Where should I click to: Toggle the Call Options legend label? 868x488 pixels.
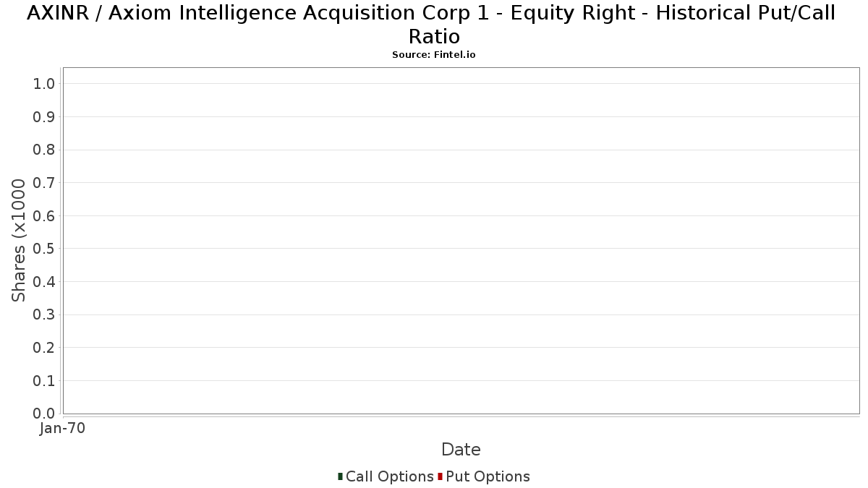click(x=389, y=476)
